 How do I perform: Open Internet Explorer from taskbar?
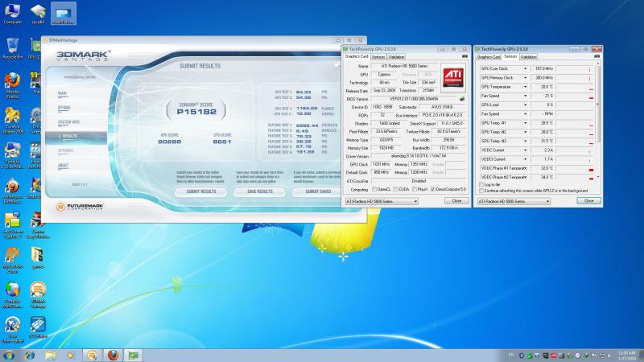pyautogui.click(x=30, y=355)
